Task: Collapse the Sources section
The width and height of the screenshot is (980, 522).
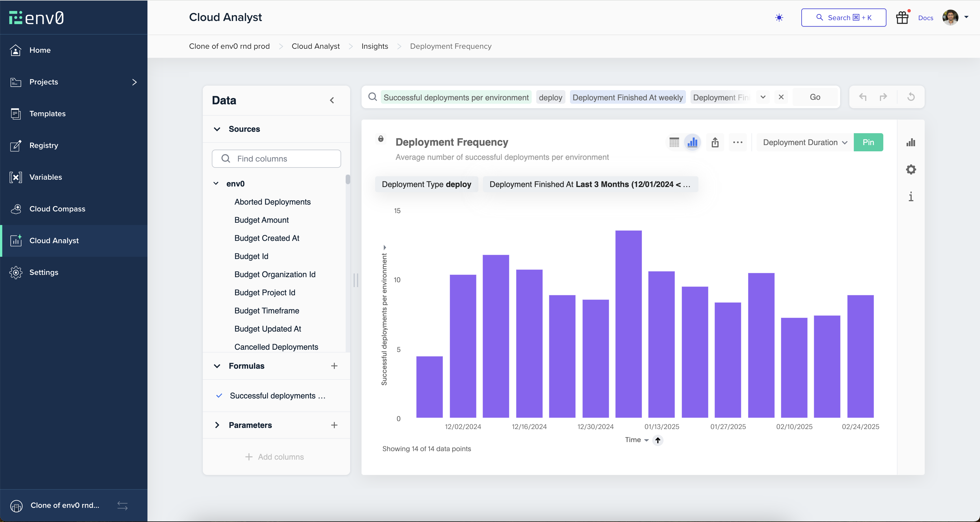Action: 217,129
